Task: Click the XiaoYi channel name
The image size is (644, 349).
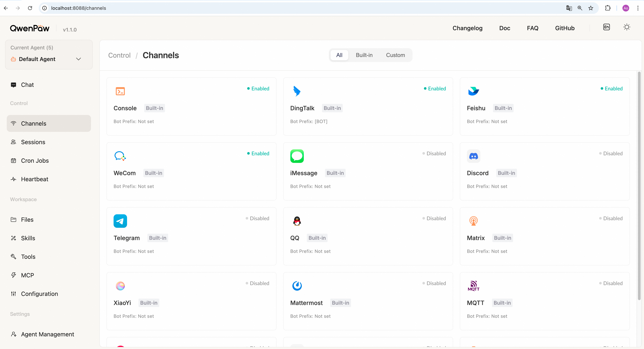Action: click(x=122, y=303)
